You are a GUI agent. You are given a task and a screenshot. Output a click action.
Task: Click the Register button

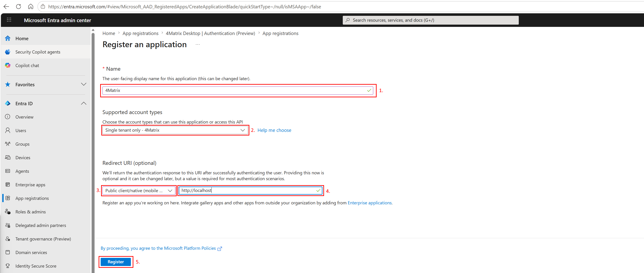[x=116, y=262]
